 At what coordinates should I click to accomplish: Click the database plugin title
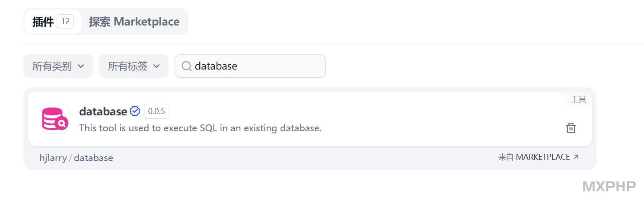[x=103, y=111]
